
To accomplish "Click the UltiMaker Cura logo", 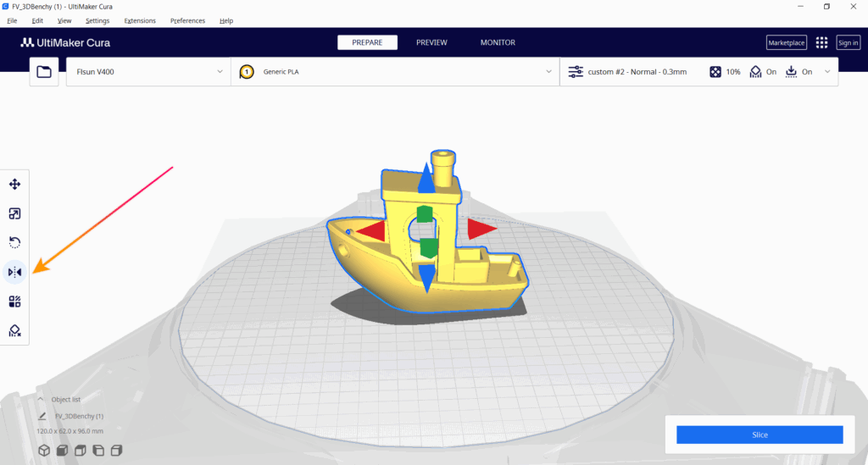I will (x=65, y=42).
